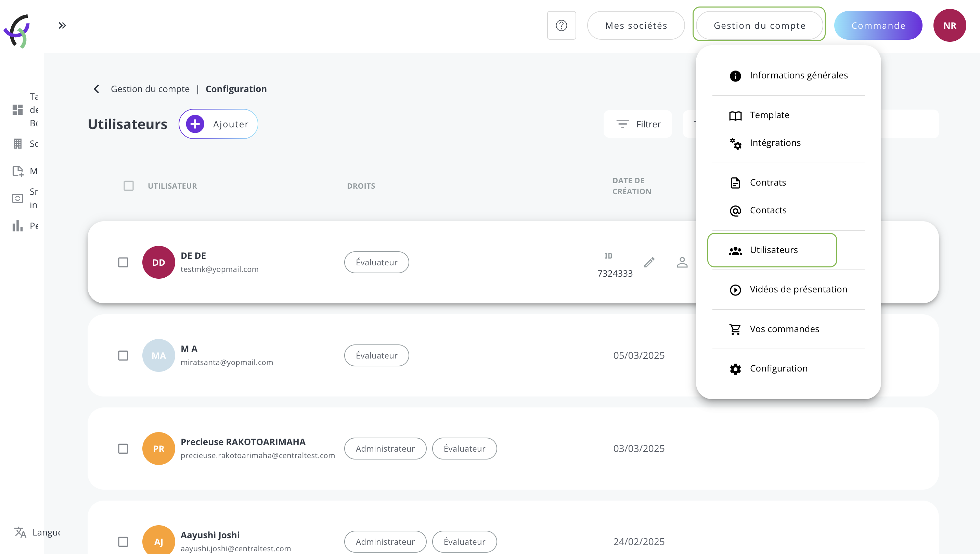Viewport: 980px width, 554px height.
Task: Click the AJ avatar
Action: pyautogui.click(x=159, y=541)
